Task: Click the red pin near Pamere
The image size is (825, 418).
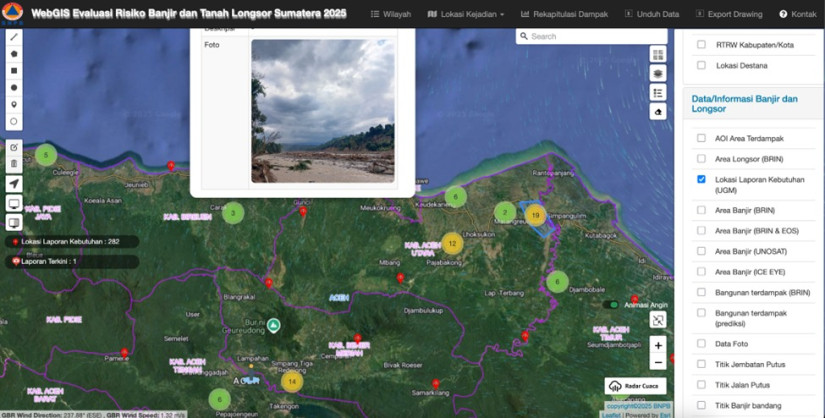Action: point(124,352)
